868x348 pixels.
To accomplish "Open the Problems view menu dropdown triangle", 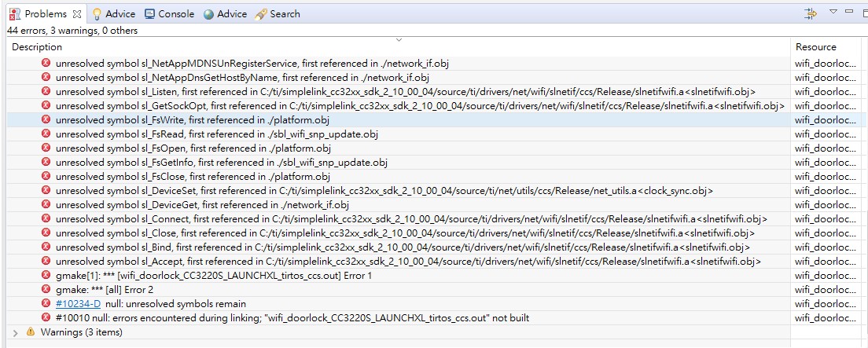I will point(833,13).
